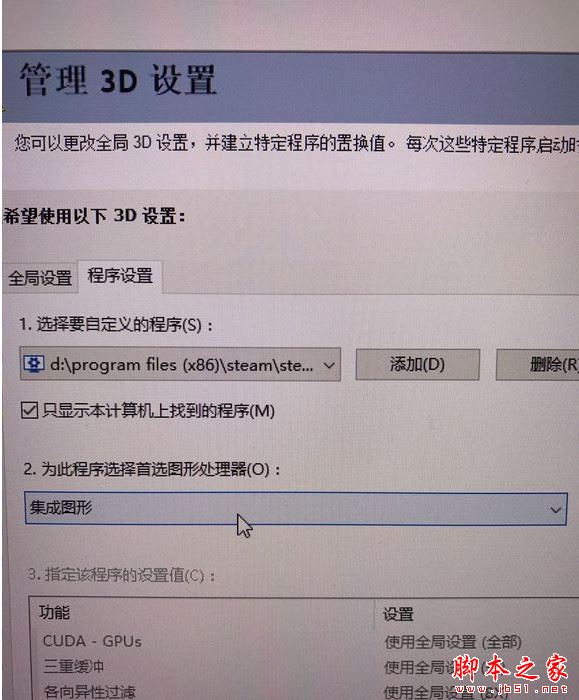The width and height of the screenshot is (579, 700).
Task: Switch to the 全局设置 tab
Action: [x=40, y=278]
